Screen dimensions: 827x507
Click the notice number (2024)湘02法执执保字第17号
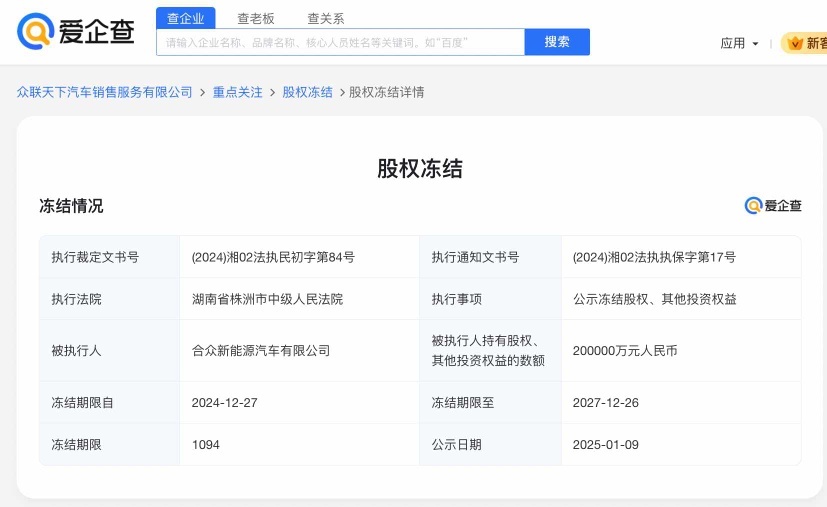pos(654,257)
